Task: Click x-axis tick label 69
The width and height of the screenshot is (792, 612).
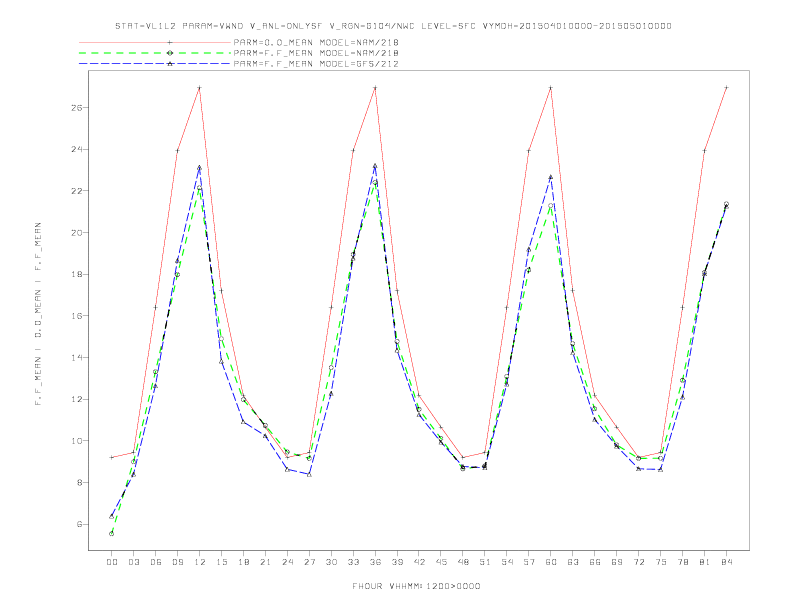Action: (617, 562)
